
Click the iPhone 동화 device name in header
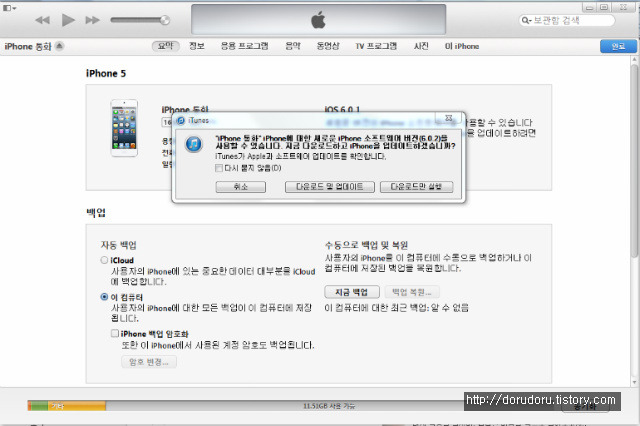pyautogui.click(x=28, y=46)
